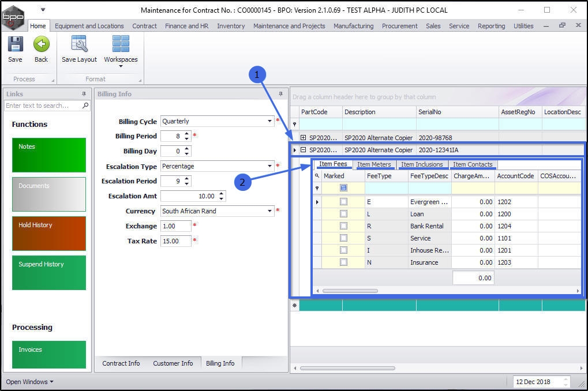Toggle the Marked checkbox for Insurance row
This screenshot has width=588, height=391.
tap(343, 262)
